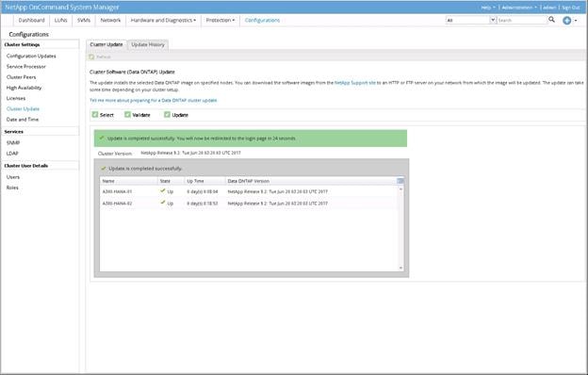Go to the Dashboard tab
Viewport: 588px width, 375px height.
pos(31,20)
